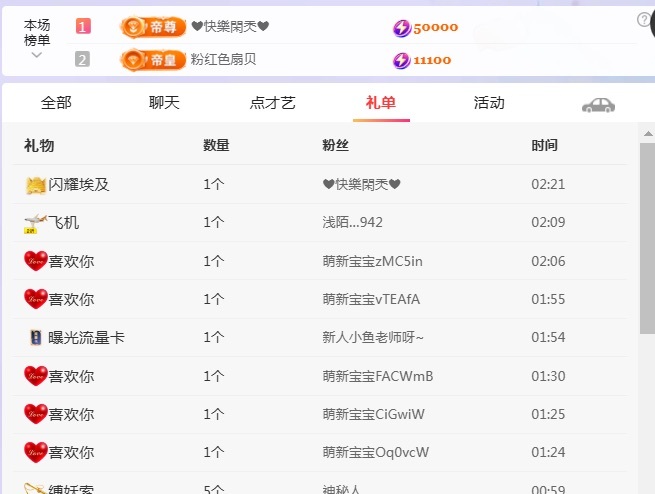Click fan name 新人小鱼老师呀~

pyautogui.click(x=373, y=337)
